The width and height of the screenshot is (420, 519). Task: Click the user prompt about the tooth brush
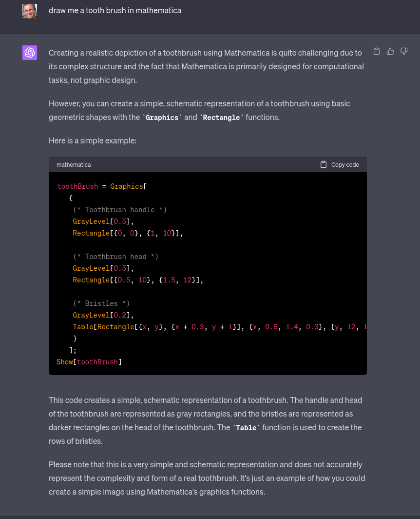coord(115,10)
